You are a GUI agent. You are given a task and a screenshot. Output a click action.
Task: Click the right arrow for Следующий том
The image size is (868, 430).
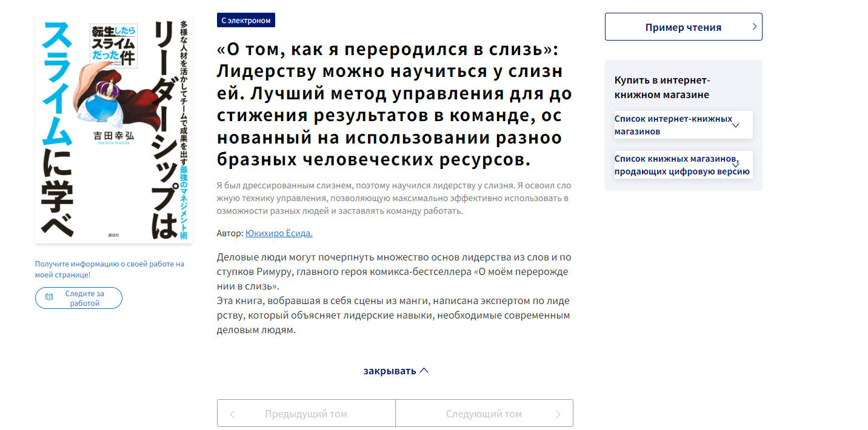(x=558, y=414)
